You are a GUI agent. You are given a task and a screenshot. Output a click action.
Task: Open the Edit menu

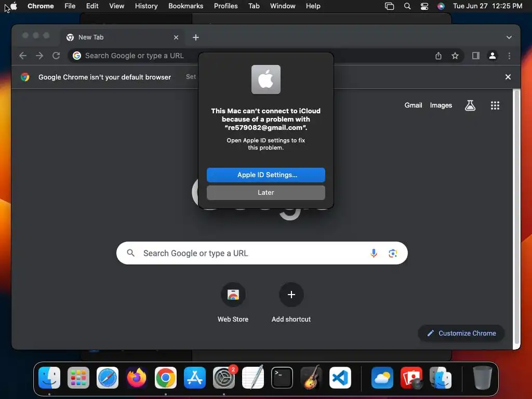pyautogui.click(x=92, y=6)
